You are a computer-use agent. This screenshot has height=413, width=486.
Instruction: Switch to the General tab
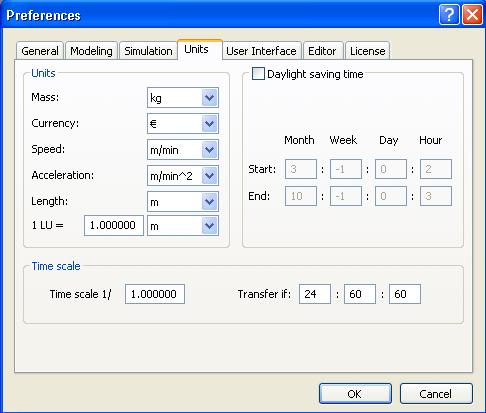40,51
